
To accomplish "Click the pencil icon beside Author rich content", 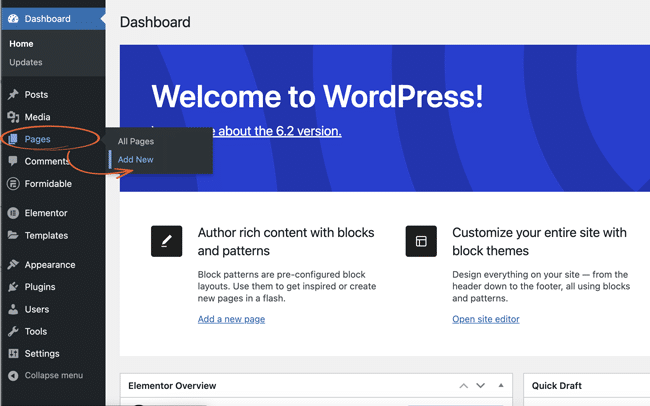I will [x=166, y=241].
